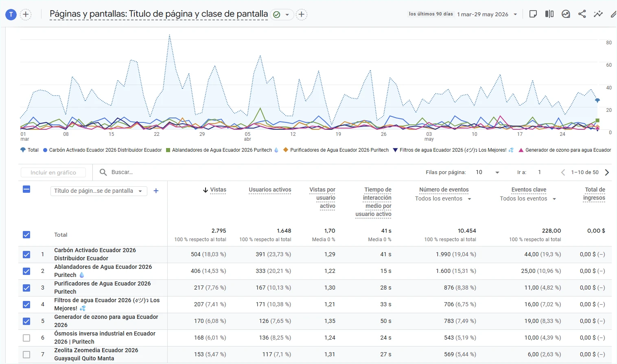The height and width of the screenshot is (364, 617).
Task: Click the 1.990 (19,04 %) events cell
Action: click(x=456, y=254)
